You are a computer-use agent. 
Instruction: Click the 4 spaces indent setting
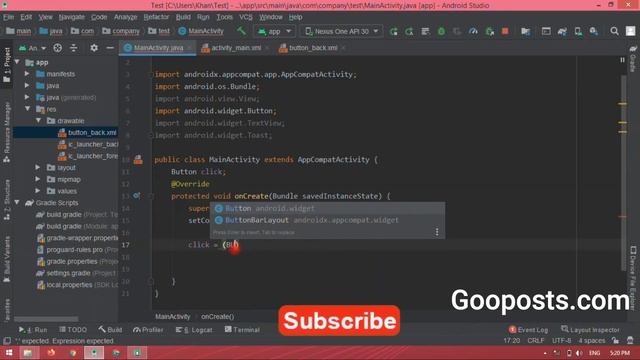coord(591,341)
